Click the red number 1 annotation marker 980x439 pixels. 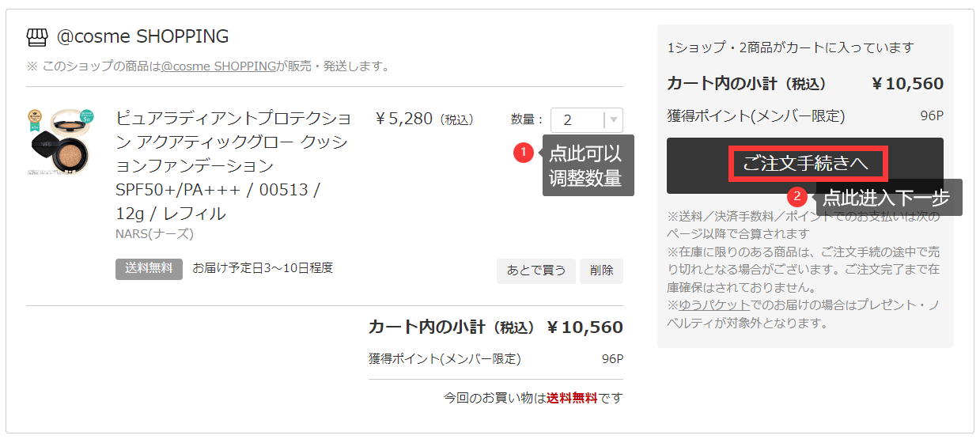pyautogui.click(x=524, y=152)
